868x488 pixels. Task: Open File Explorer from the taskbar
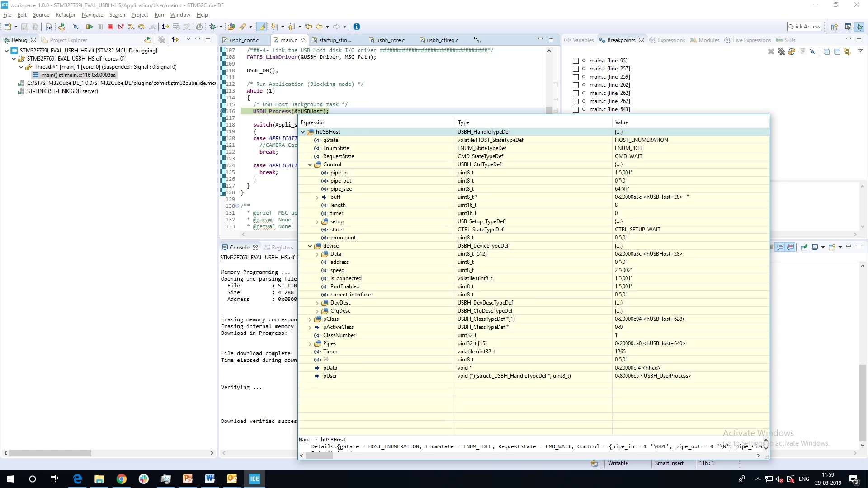tap(99, 479)
